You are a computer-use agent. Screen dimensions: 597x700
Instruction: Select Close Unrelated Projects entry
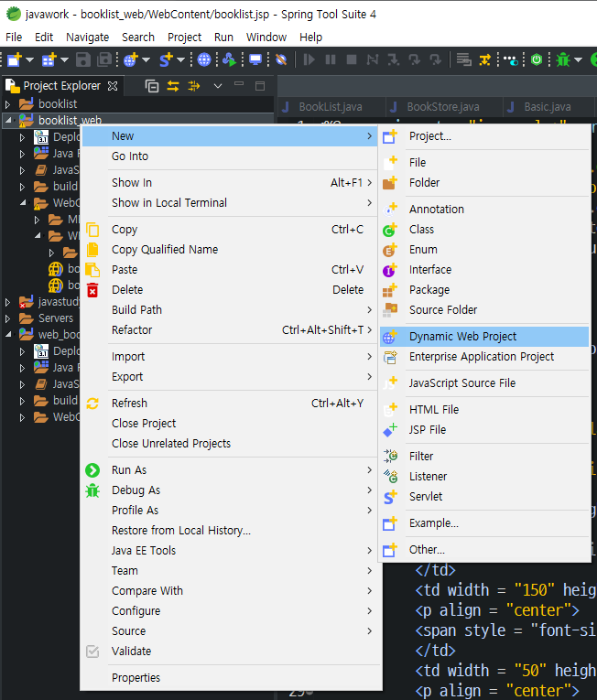pyautogui.click(x=232, y=443)
